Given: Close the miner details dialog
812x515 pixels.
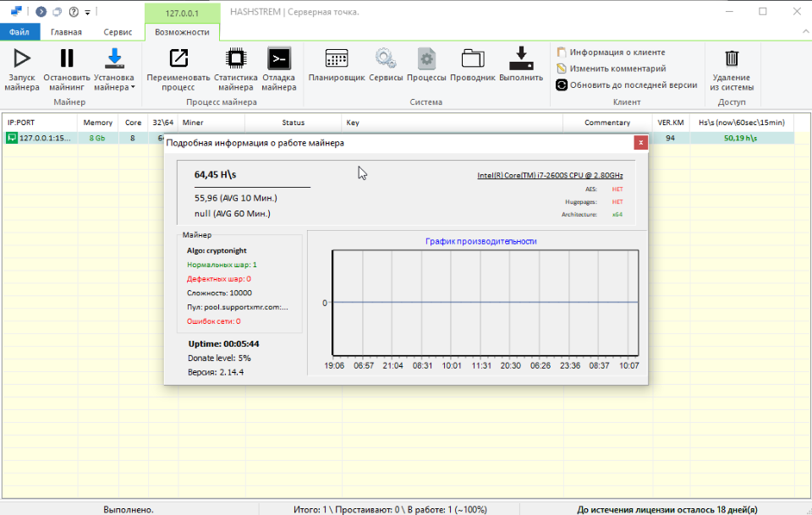Looking at the screenshot, I should click(640, 143).
